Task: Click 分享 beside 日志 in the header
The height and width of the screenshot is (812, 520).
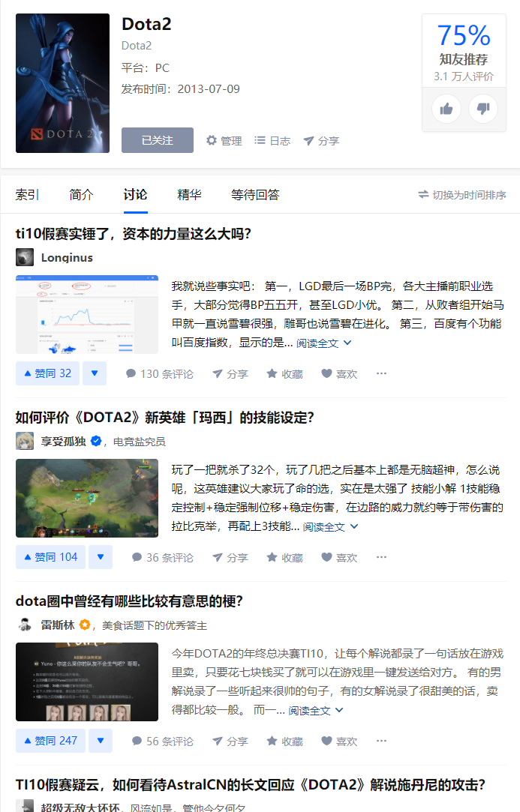Action: click(321, 141)
